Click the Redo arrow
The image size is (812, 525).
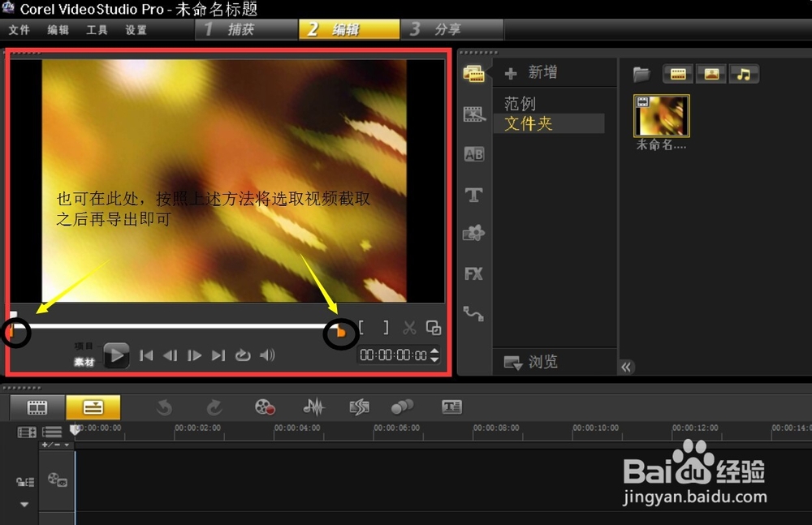pyautogui.click(x=214, y=407)
